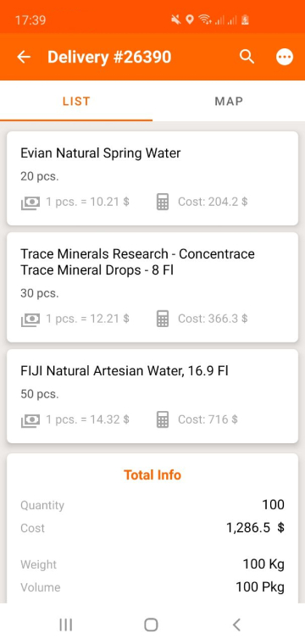Open FIJI Natural Artesian Water item
305x644 pixels.
point(152,396)
